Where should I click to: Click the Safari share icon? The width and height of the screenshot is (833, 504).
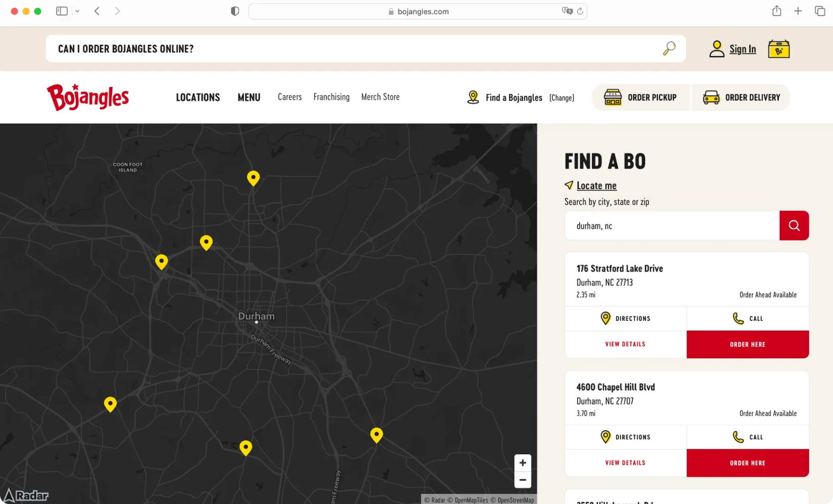(x=776, y=11)
